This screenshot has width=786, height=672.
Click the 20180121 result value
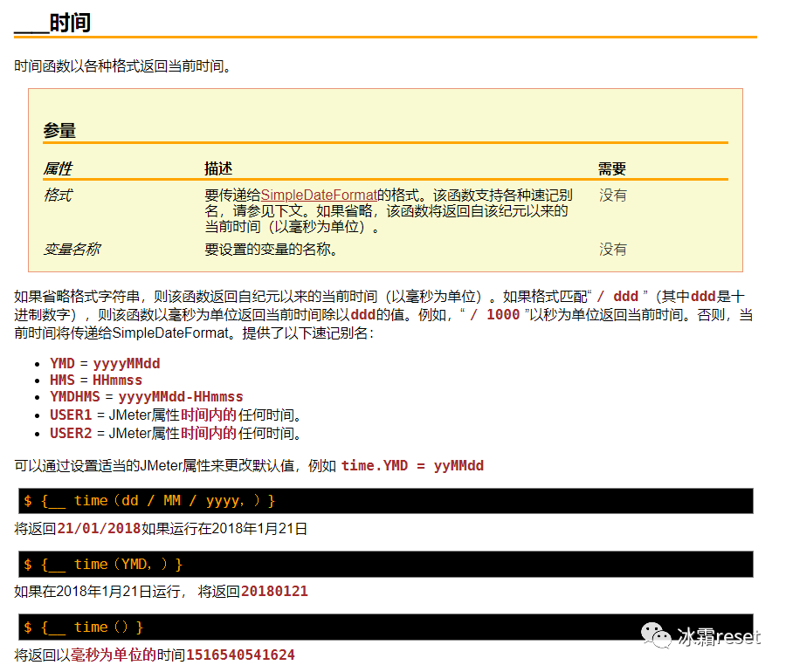click(x=274, y=592)
